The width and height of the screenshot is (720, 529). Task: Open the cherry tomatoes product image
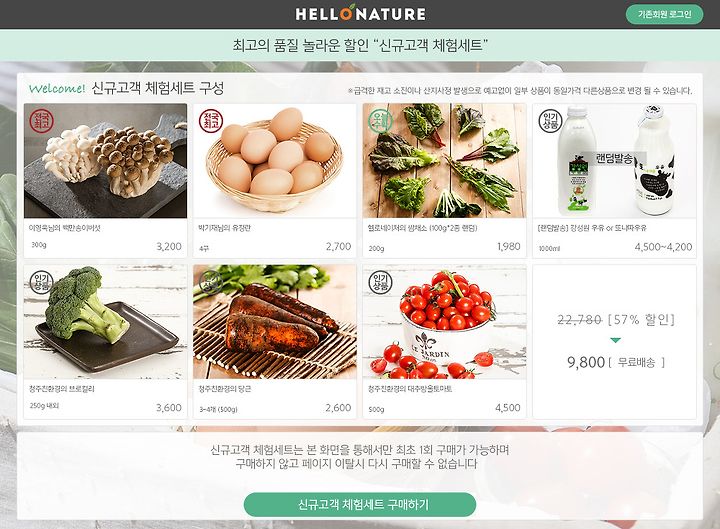444,322
